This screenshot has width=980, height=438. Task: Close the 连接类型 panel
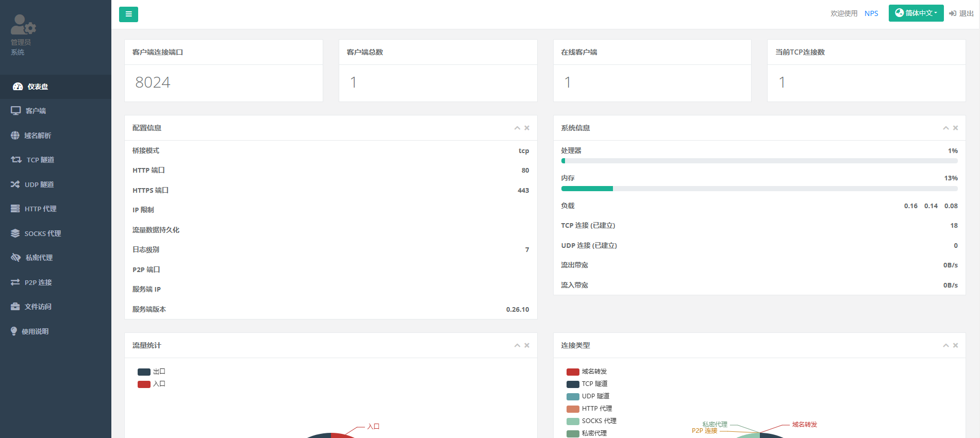click(956, 345)
